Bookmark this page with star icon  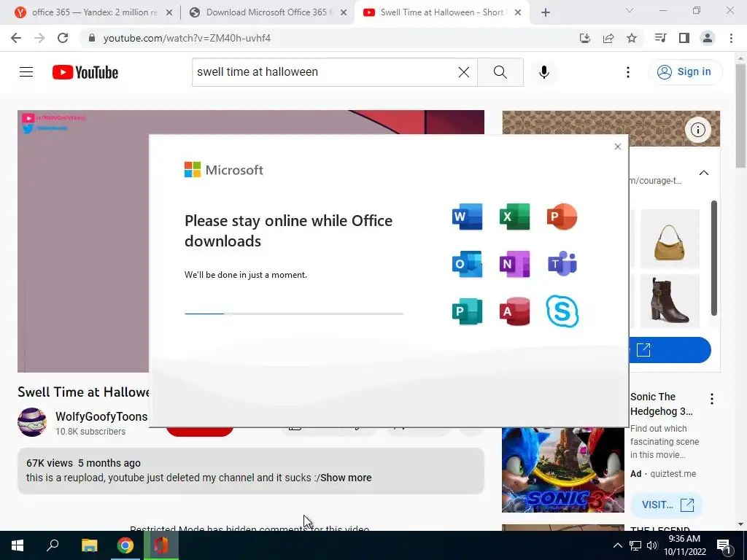click(x=632, y=38)
